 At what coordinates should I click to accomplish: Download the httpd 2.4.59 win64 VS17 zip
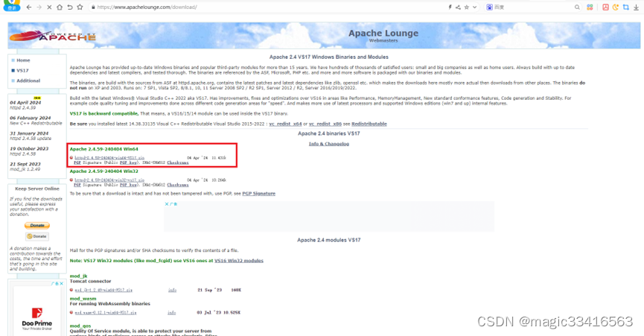tap(109, 158)
